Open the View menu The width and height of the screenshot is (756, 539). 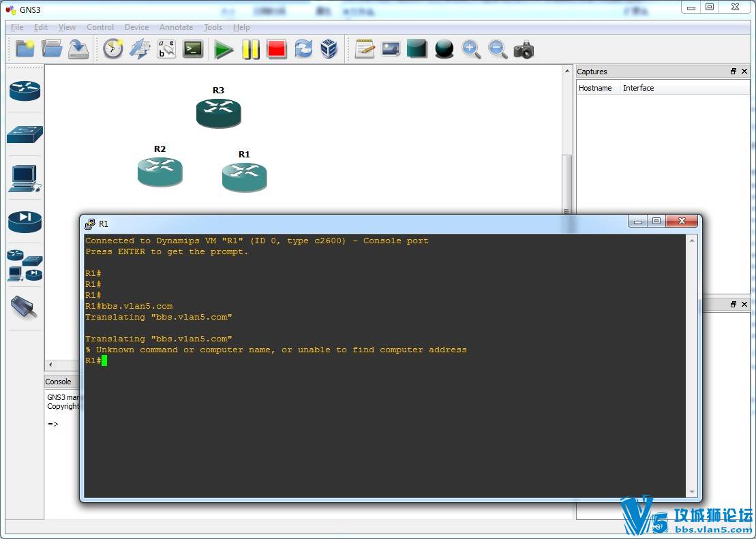click(x=67, y=27)
